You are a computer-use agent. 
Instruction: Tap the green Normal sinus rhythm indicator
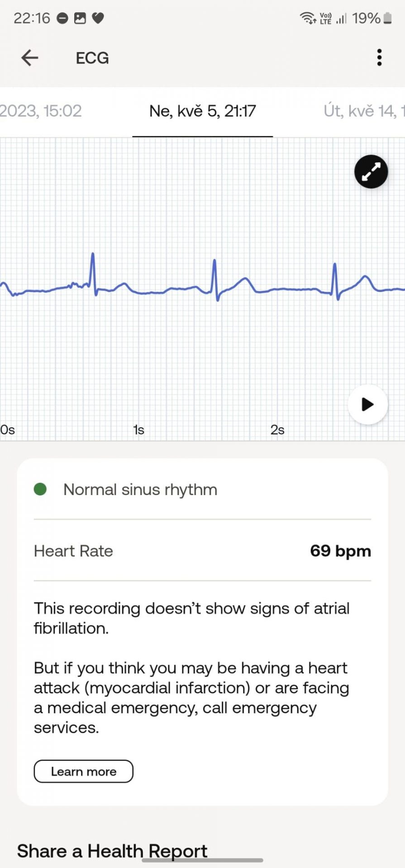click(40, 489)
